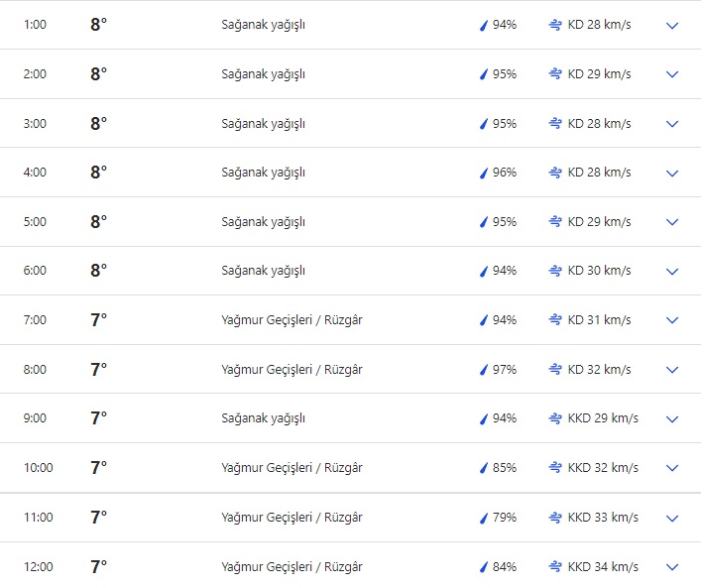
Task: Click the wind icon in the 6:00 row
Action: tap(555, 271)
